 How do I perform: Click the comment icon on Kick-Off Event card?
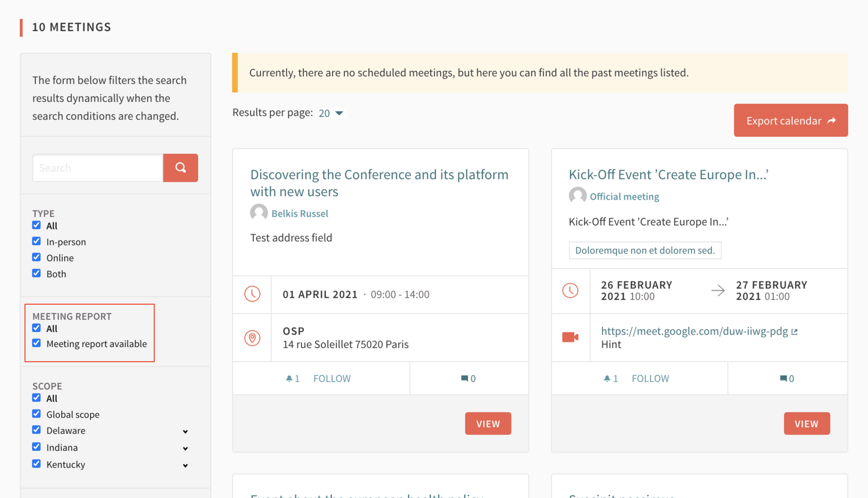click(783, 378)
